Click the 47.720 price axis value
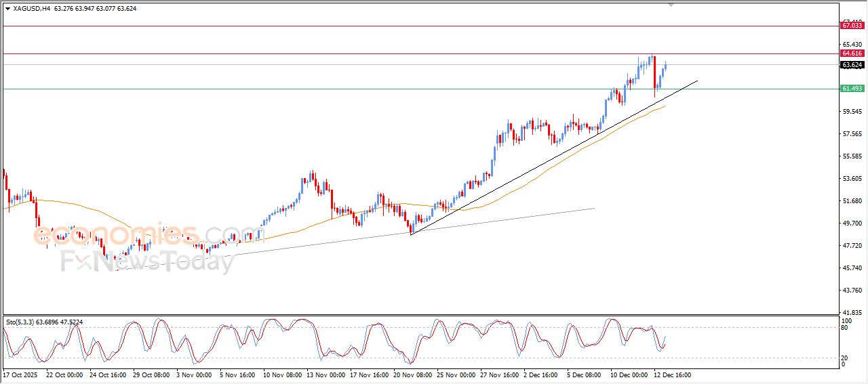Screen dimensions: 868x384 (850, 246)
